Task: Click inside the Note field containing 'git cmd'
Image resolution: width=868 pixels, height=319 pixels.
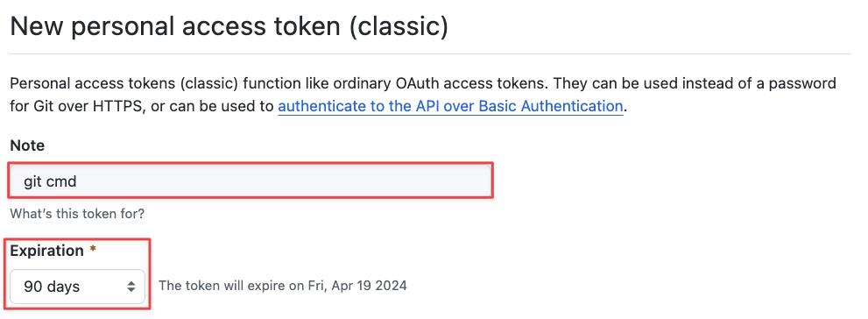Action: tap(251, 181)
